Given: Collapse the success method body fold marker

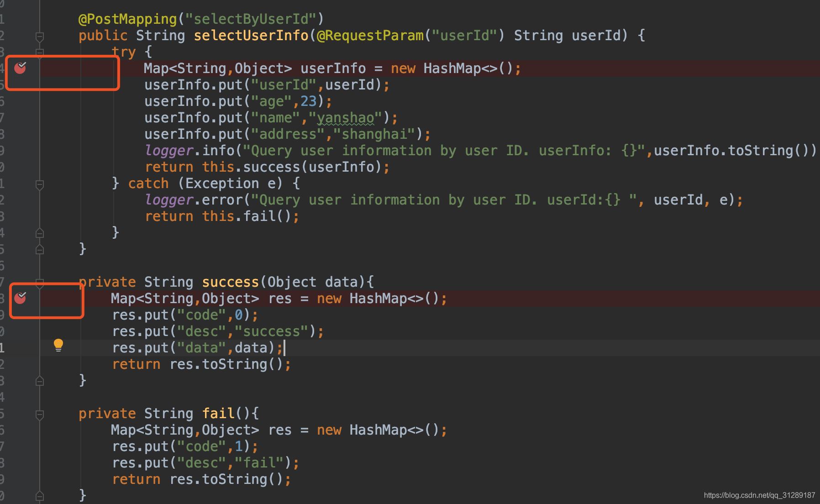Looking at the screenshot, I should tap(40, 282).
